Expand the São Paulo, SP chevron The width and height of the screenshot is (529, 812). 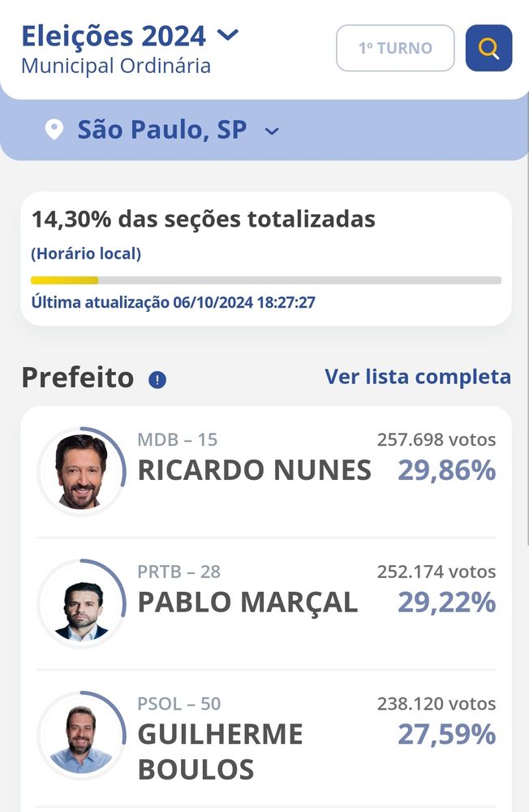[272, 131]
